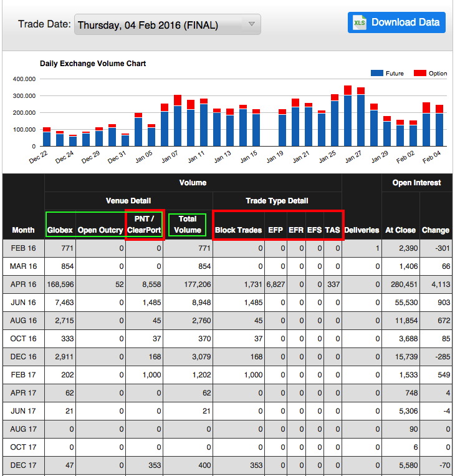Click the -285 Change value
Screen dimensions: 455x476
pos(443,357)
